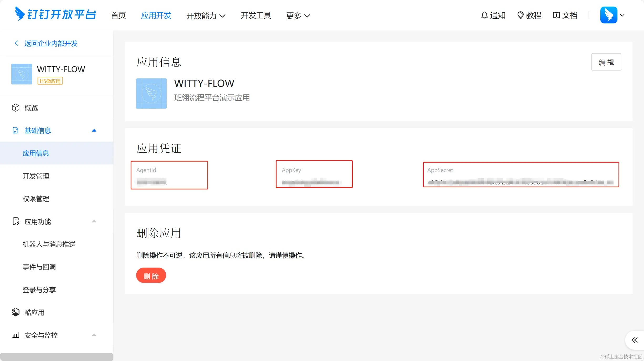Switch to the 首页 tab
644x361 pixels.
[x=118, y=15]
